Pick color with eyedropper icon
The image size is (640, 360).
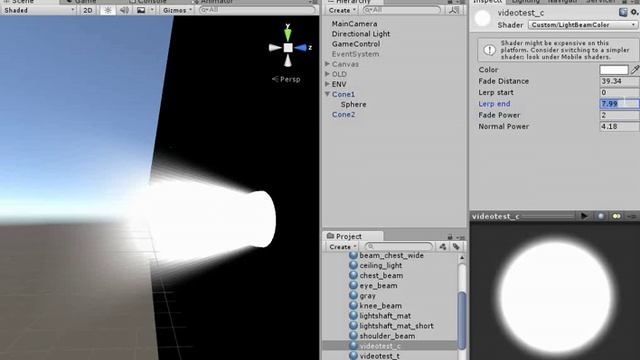(635, 70)
